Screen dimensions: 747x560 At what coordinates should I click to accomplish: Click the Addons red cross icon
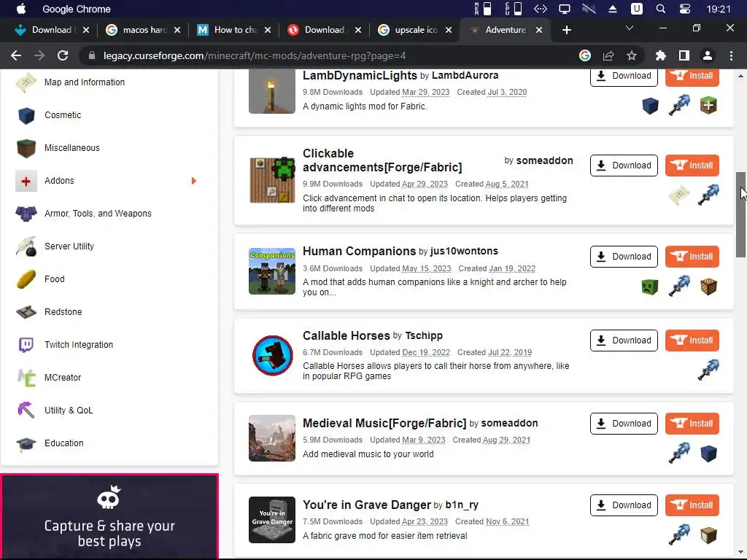tap(26, 181)
